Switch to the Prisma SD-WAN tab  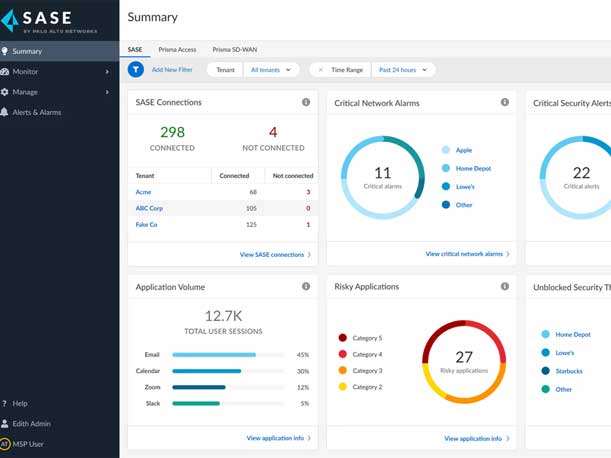point(234,49)
